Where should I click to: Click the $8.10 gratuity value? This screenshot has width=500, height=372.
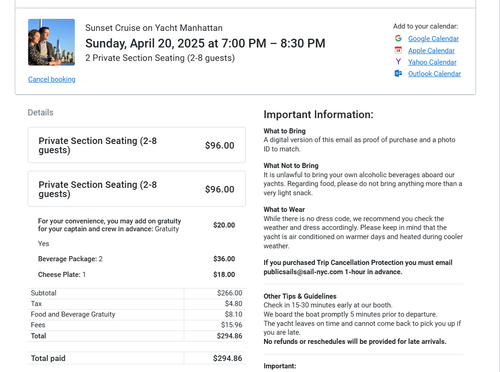point(233,314)
